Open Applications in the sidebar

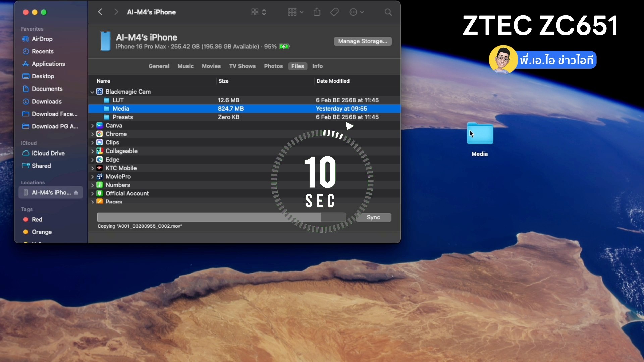(x=48, y=64)
